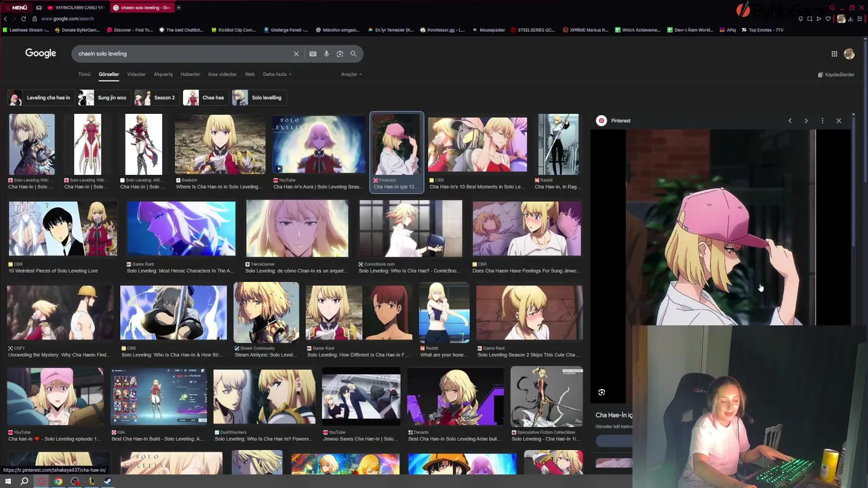868x488 pixels.
Task: Open more options in preview panel
Action: click(822, 121)
